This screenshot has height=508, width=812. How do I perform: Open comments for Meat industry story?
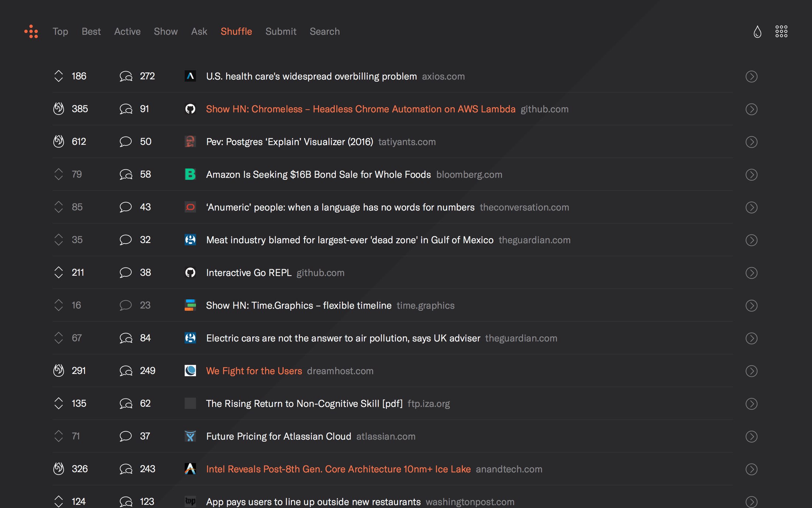[x=126, y=240]
